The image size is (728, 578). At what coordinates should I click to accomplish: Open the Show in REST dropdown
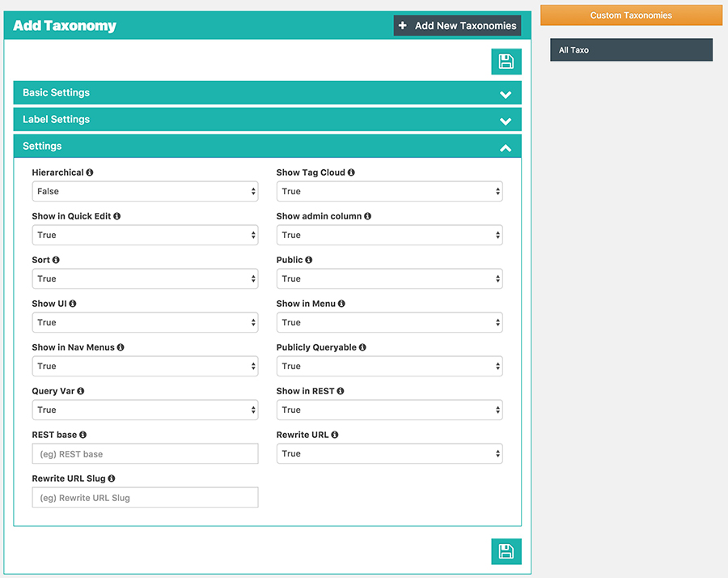tap(390, 410)
